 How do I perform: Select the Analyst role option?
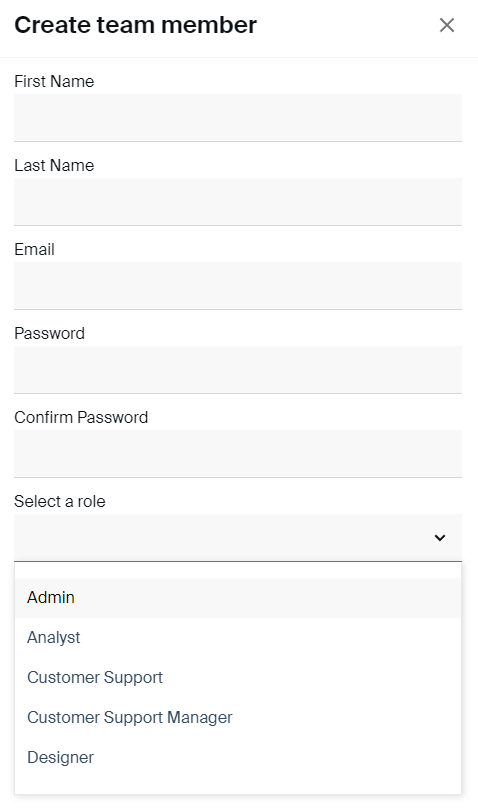point(238,638)
